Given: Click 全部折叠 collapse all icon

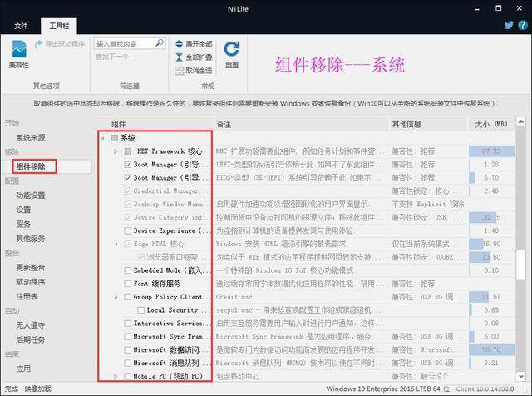Looking at the screenshot, I should pyautogui.click(x=180, y=57).
